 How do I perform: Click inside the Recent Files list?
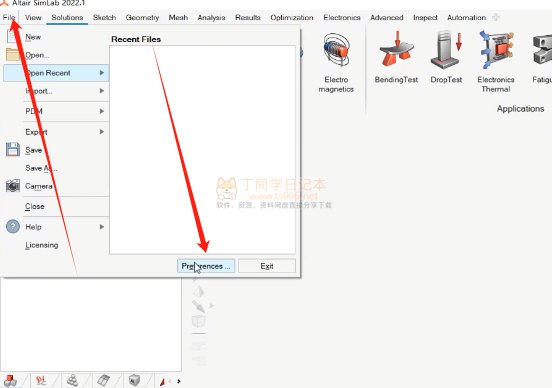tap(202, 150)
